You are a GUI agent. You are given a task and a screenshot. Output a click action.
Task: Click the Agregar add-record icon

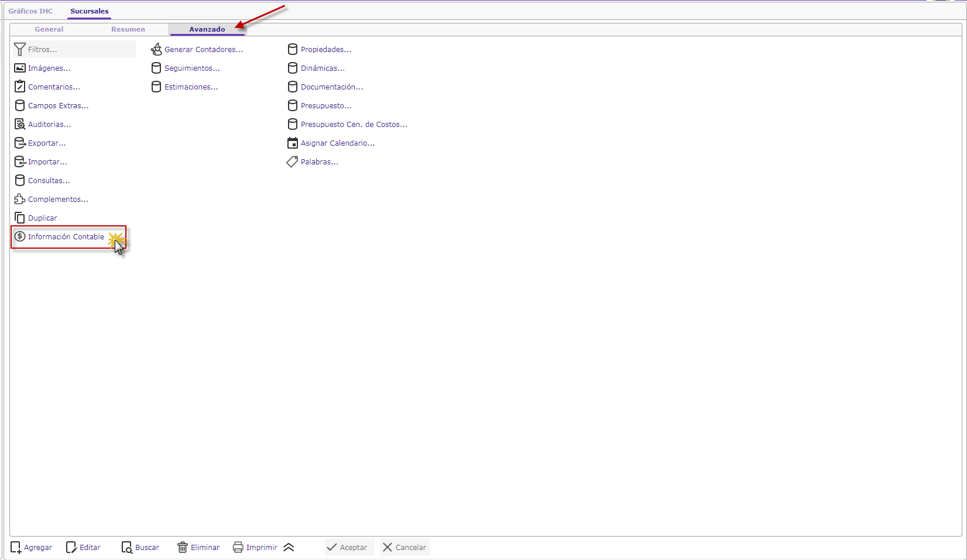[x=16, y=547]
